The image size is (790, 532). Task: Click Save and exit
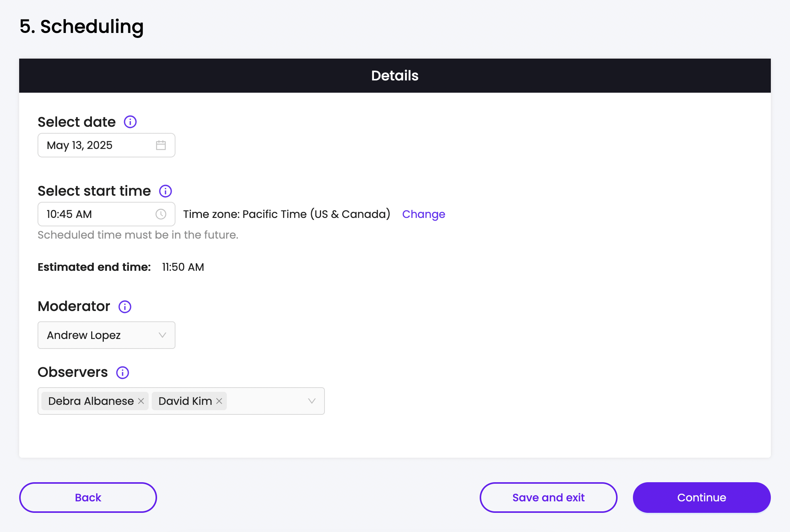point(549,498)
